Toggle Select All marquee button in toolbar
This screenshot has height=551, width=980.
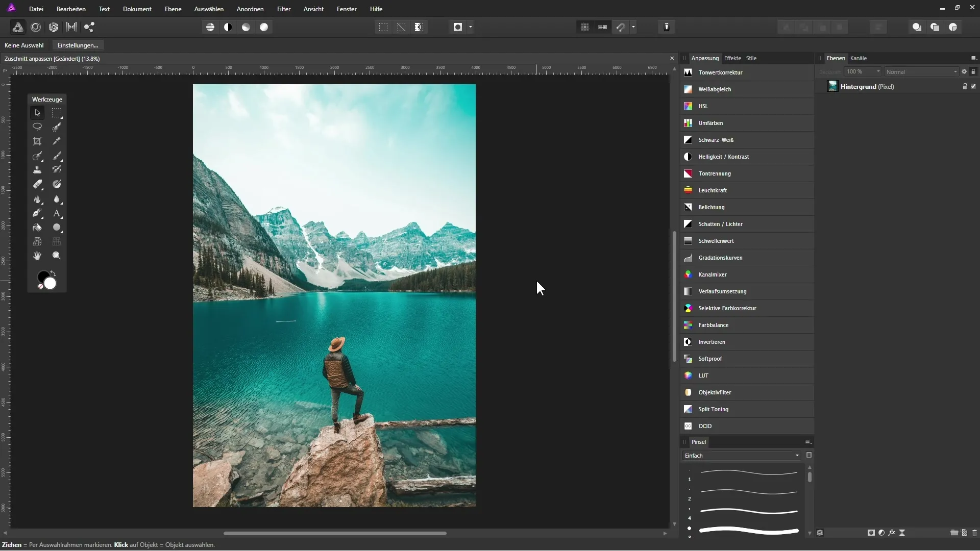coord(383,27)
